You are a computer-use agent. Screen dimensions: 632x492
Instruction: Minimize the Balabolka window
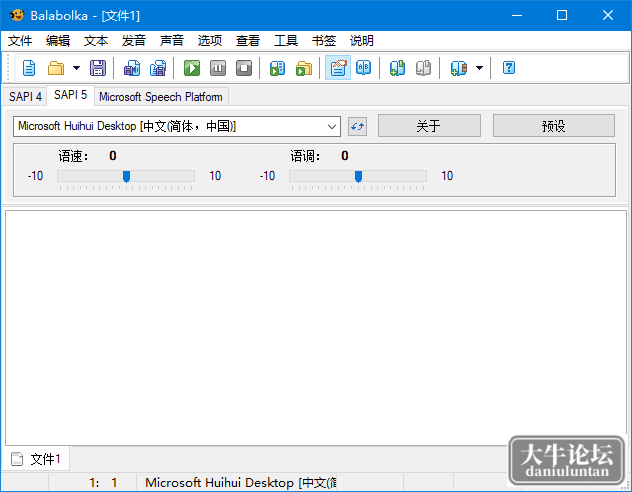tap(517, 15)
